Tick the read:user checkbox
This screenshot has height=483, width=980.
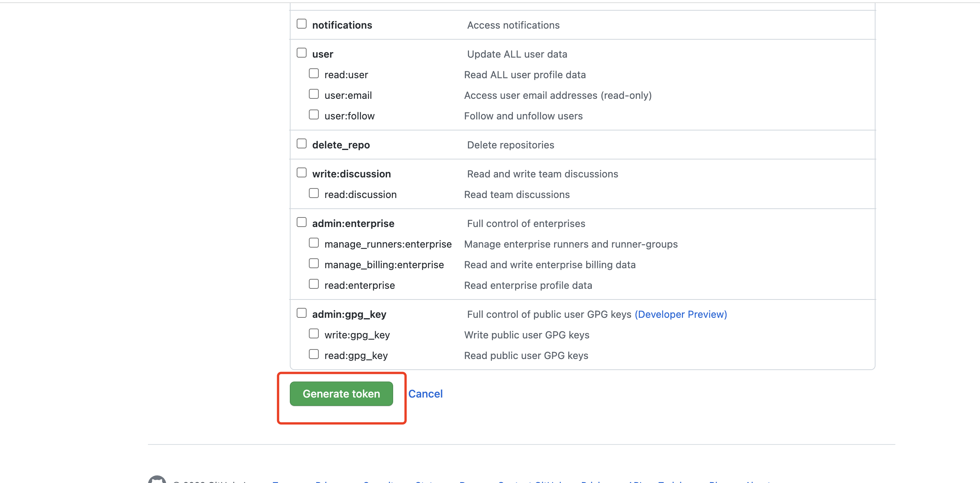pyautogui.click(x=314, y=74)
